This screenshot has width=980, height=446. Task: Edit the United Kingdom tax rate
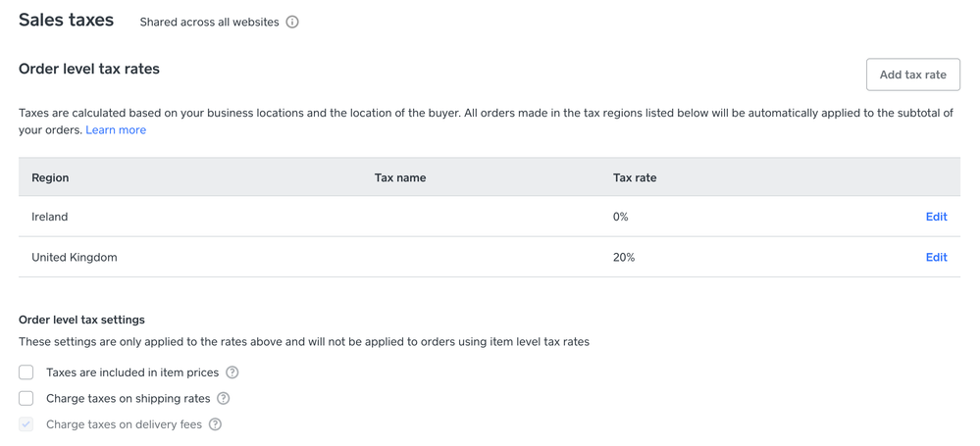click(936, 257)
